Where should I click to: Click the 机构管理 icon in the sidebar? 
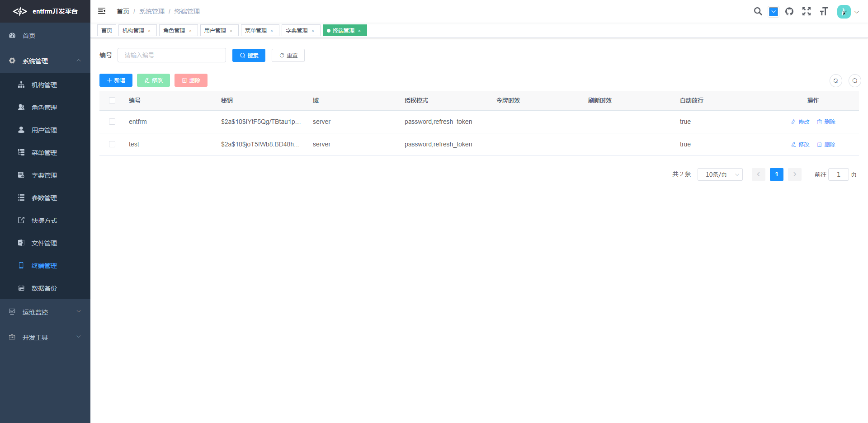[21, 85]
